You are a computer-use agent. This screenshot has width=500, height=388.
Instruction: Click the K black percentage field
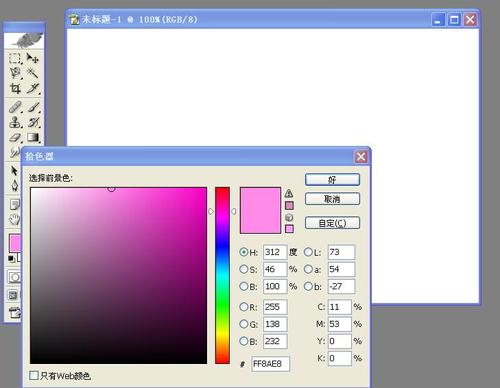coord(340,358)
